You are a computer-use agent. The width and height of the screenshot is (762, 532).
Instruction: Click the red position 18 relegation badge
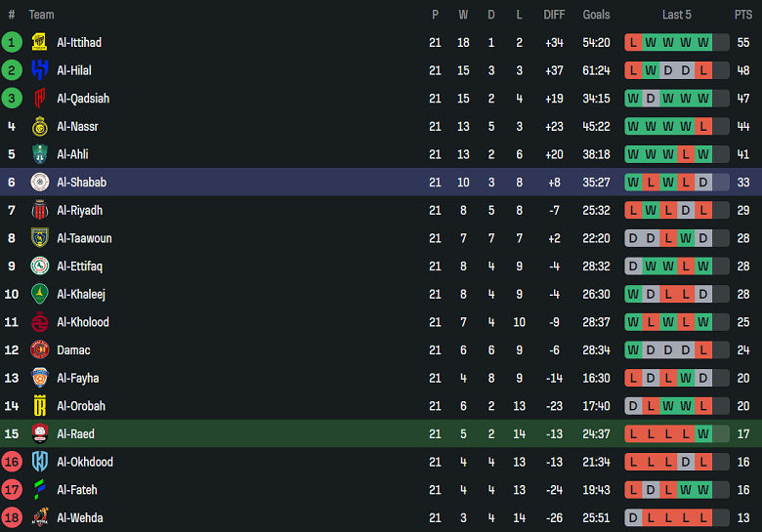[12, 517]
